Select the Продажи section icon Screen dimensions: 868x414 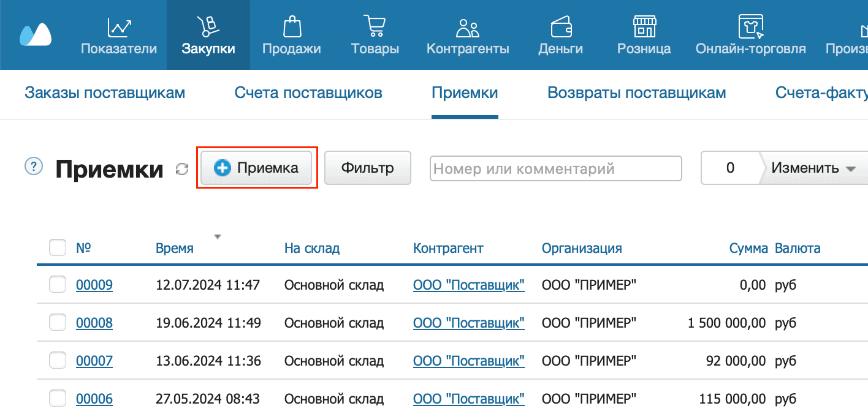coord(292,34)
